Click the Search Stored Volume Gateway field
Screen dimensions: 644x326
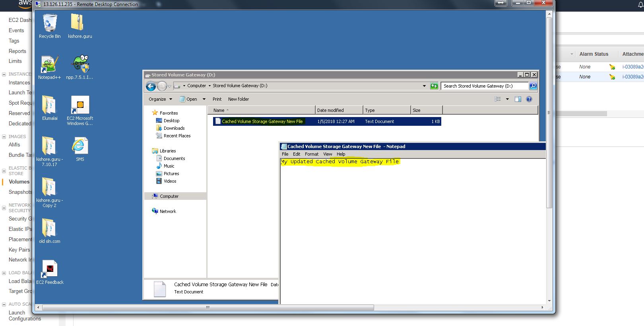484,86
